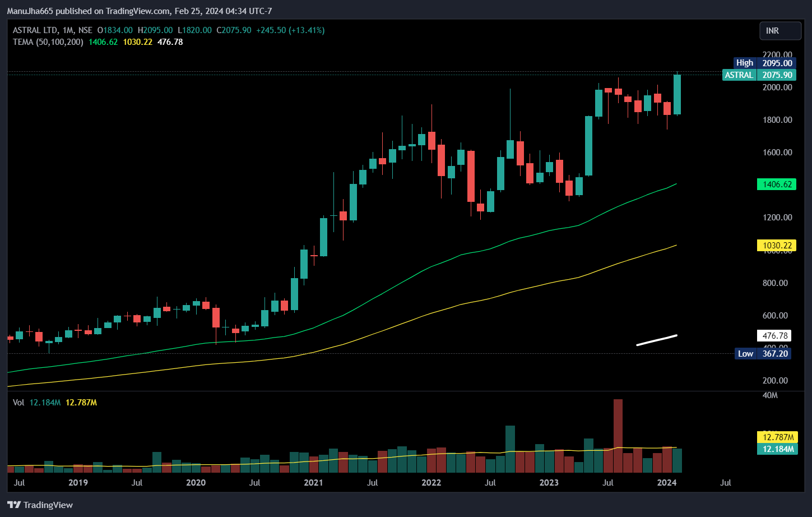Click the ASTRAL LTD symbol title in legend
Image resolution: width=812 pixels, height=517 pixels.
click(x=35, y=30)
